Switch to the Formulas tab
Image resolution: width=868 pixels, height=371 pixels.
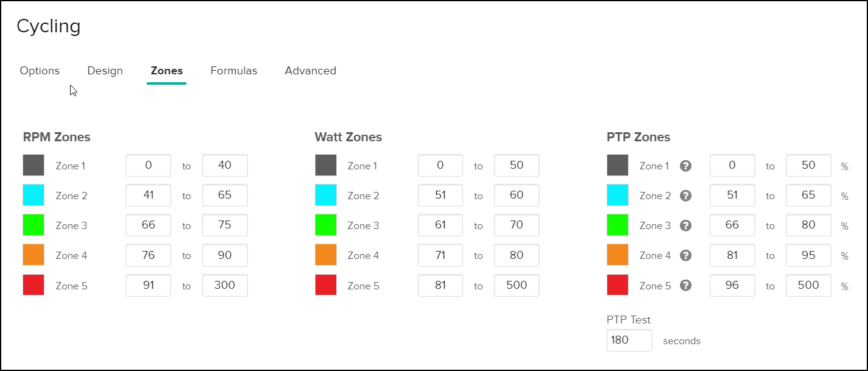click(234, 71)
